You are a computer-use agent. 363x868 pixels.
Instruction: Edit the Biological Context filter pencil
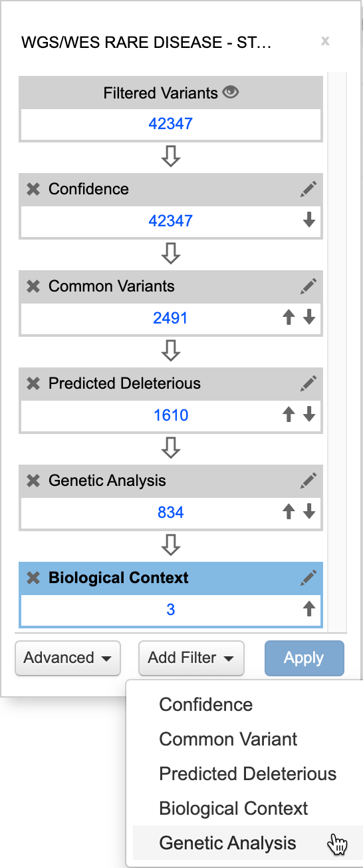coord(308,578)
